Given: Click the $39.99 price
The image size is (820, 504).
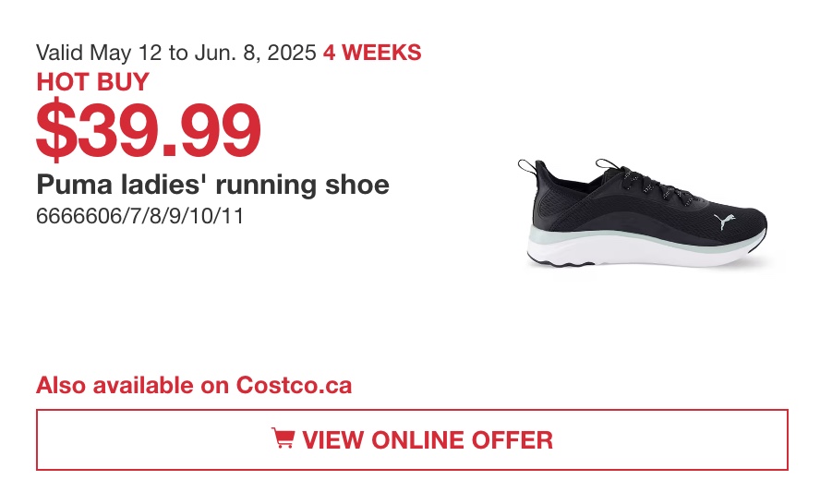Looking at the screenshot, I should click(149, 129).
